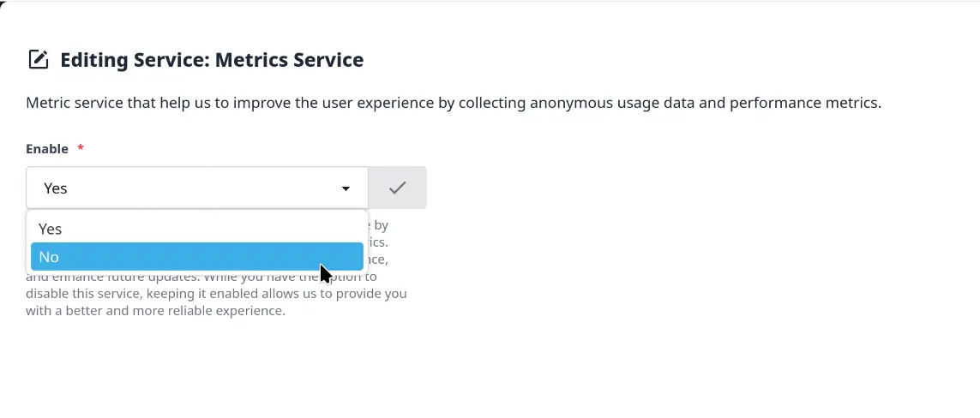Viewport: 980px width, 418px height.
Task: Click the Editing Service heading text
Action: pyautogui.click(x=212, y=60)
